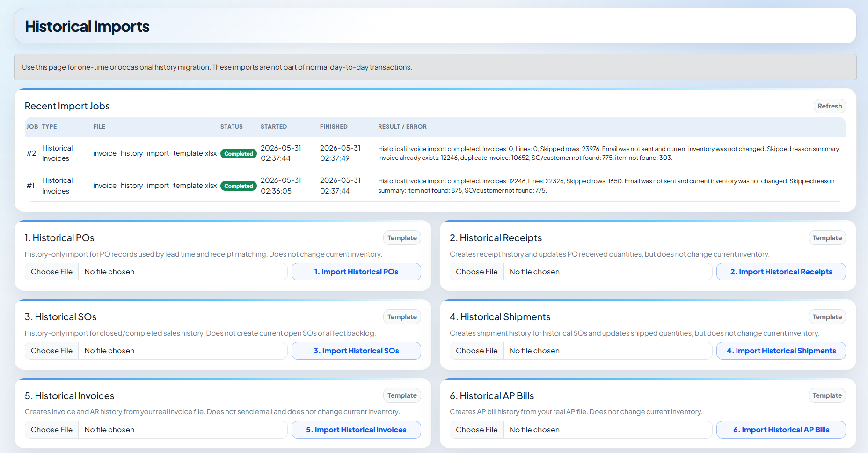Click Completed status badge for job #2
Image resolution: width=868 pixels, height=453 pixels.
(x=239, y=153)
